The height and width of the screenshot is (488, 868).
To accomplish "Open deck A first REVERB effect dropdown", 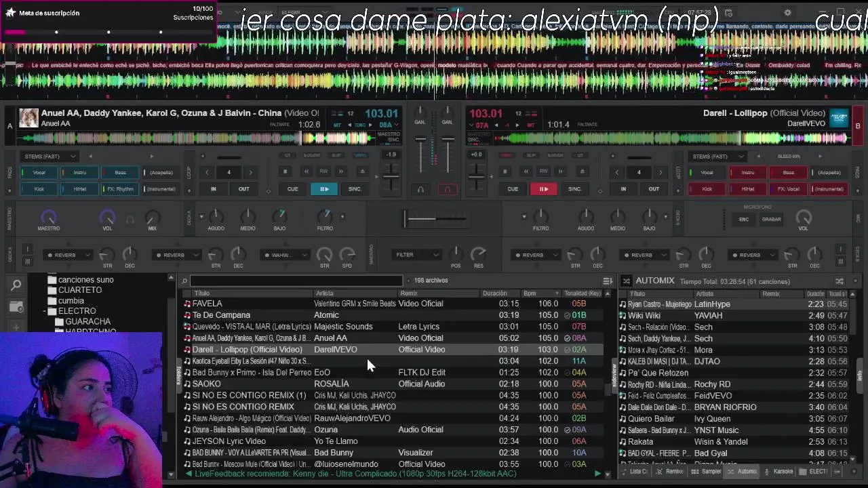I will pos(68,256).
